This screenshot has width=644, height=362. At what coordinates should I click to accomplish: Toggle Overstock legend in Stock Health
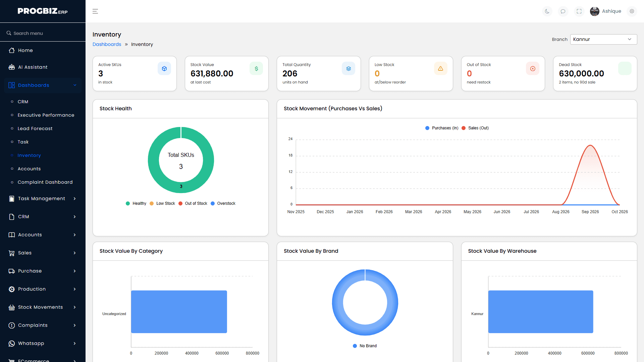pyautogui.click(x=223, y=203)
